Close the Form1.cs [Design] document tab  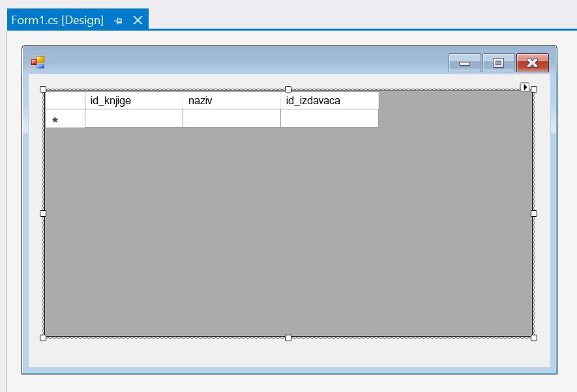(138, 20)
